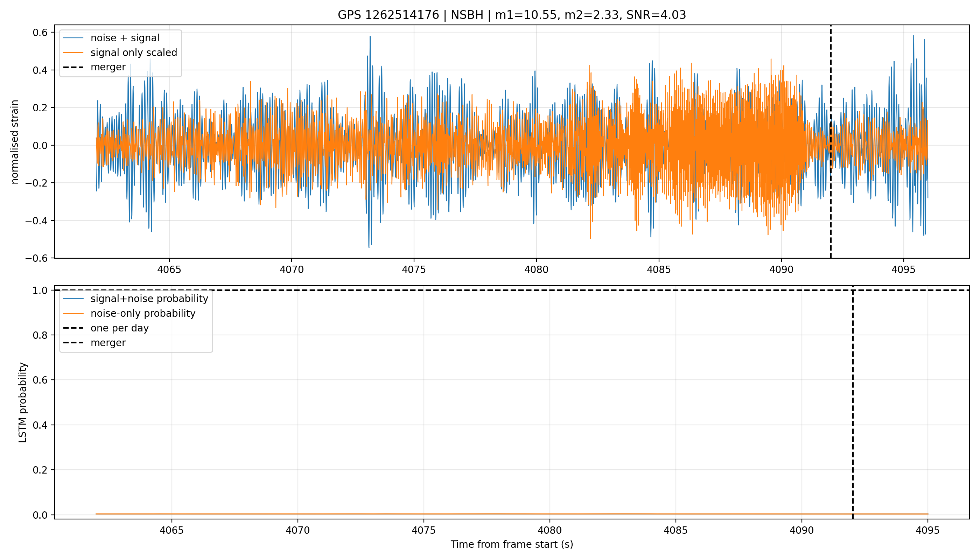This screenshot has height=560, width=980.
Task: Click the 4070 tick label on bottom plot
Action: [x=298, y=530]
